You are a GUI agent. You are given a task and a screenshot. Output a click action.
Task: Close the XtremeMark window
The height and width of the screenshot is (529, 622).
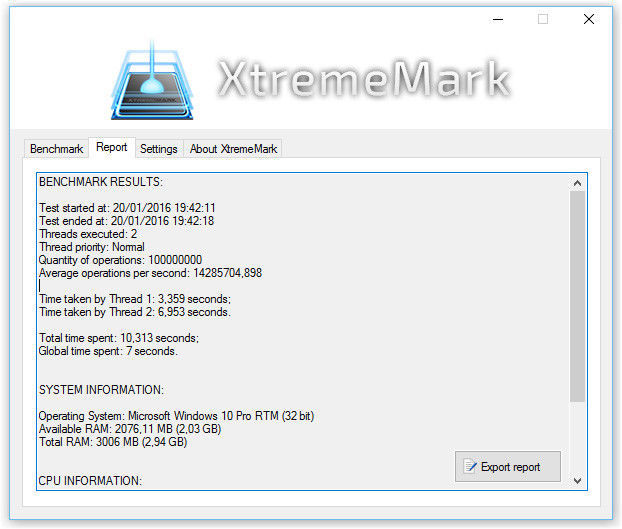tap(589, 19)
